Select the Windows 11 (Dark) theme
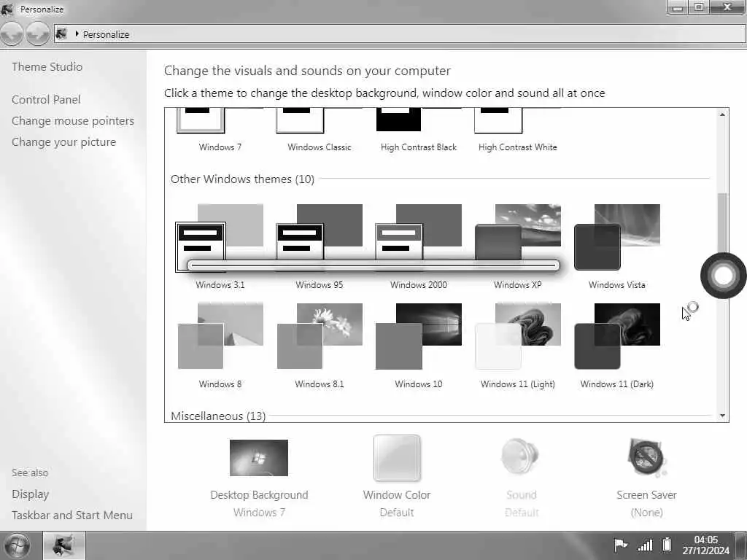This screenshot has height=560, width=747. tap(617, 336)
